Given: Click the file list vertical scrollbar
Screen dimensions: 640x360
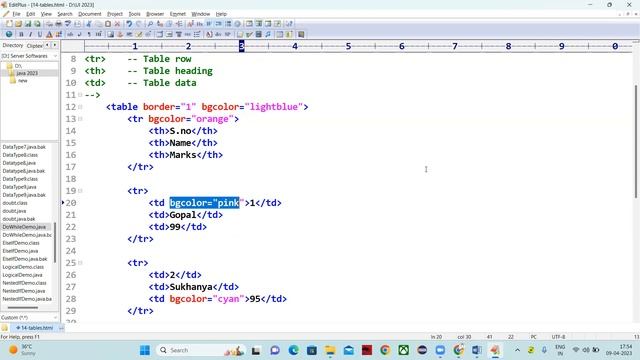Looking at the screenshot, I should click(x=55, y=243).
